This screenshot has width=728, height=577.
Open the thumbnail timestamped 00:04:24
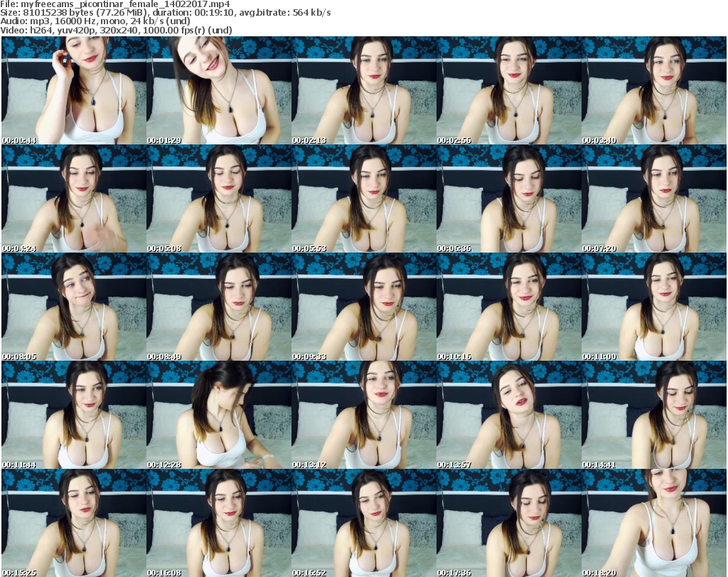coord(74,198)
